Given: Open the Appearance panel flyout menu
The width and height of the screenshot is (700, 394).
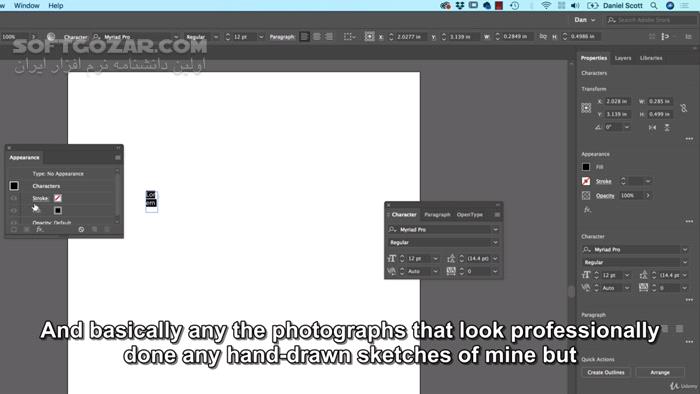Looking at the screenshot, I should pyautogui.click(x=118, y=158).
